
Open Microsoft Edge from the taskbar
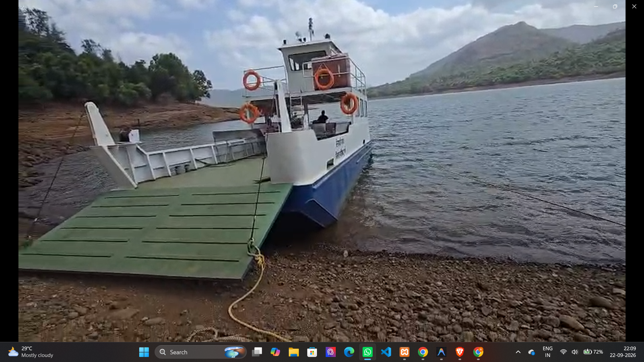349,352
